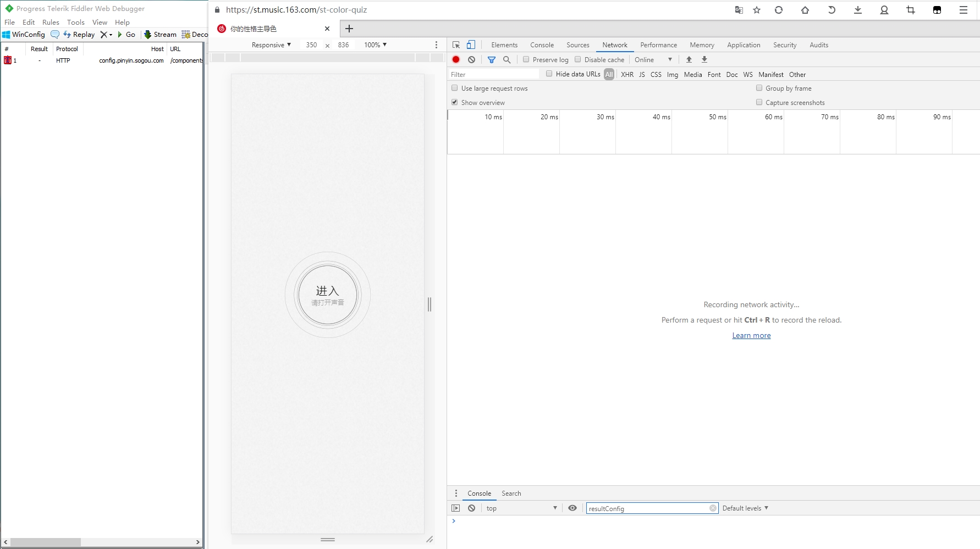Open device toolbar more options menu

(437, 45)
